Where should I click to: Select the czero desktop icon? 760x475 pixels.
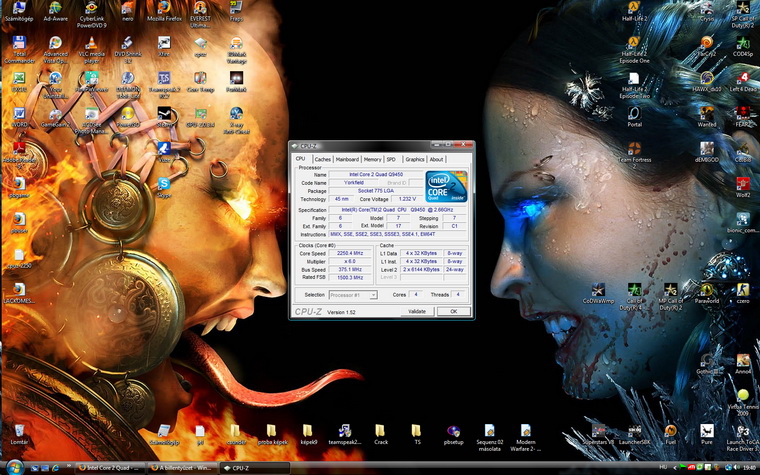click(x=743, y=294)
